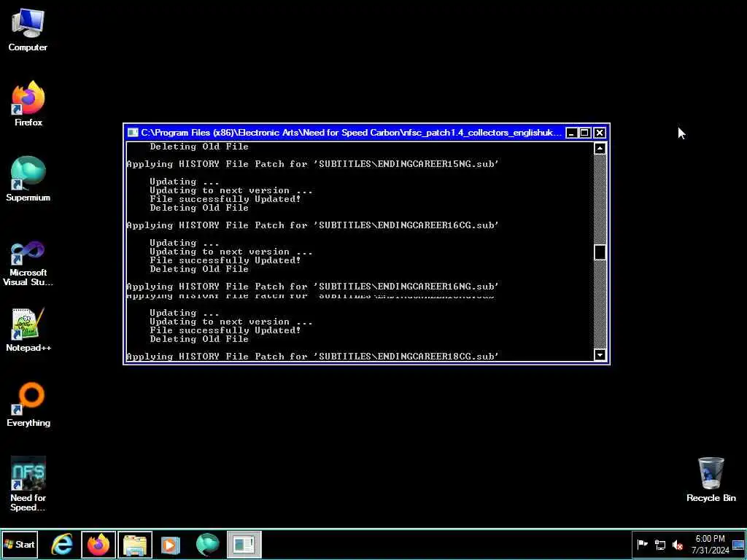Viewport: 747px width, 560px height.
Task: Click the console window title bar text
Action: point(351,133)
